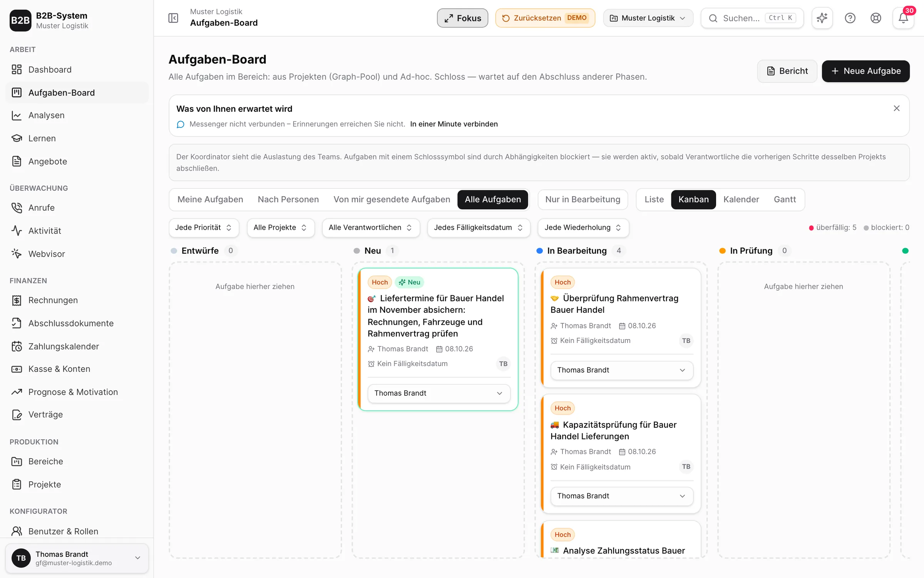Select 'Meine Aufgaben' tab

tap(210, 199)
